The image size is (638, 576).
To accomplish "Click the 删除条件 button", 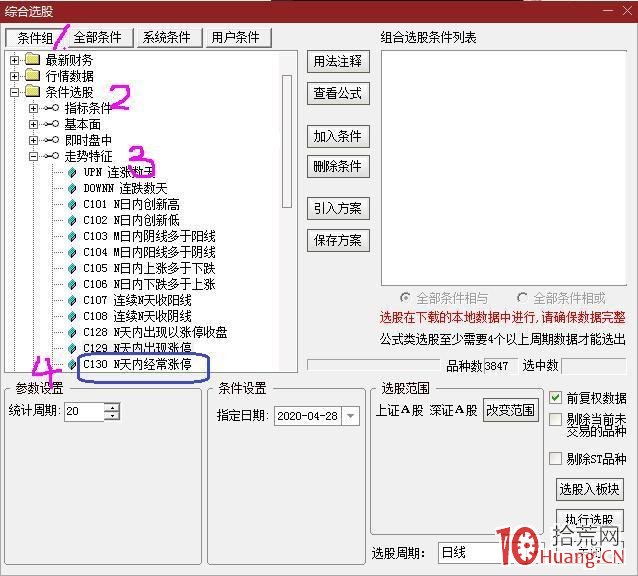I will [338, 166].
